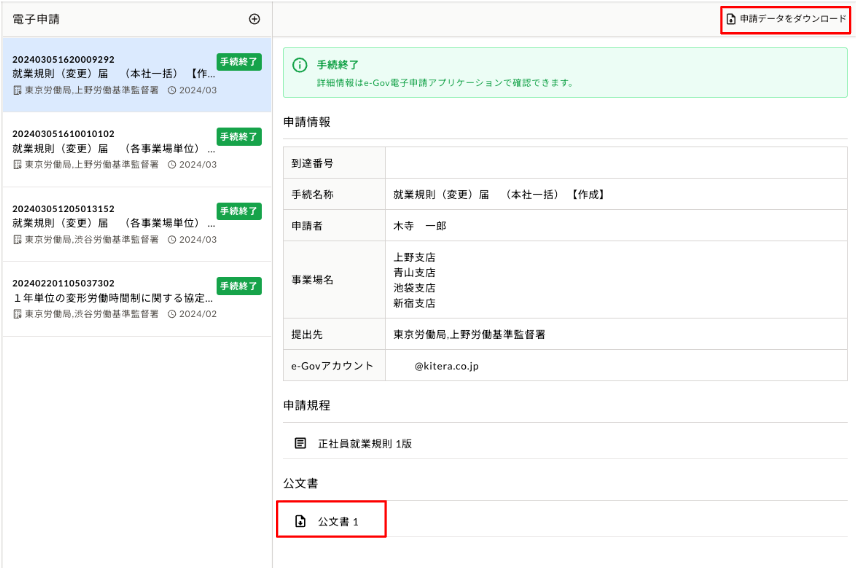Image resolution: width=858 pixels, height=568 pixels.
Task: Open the 正社員就業規則 1版 regulation
Action: [x=364, y=442]
